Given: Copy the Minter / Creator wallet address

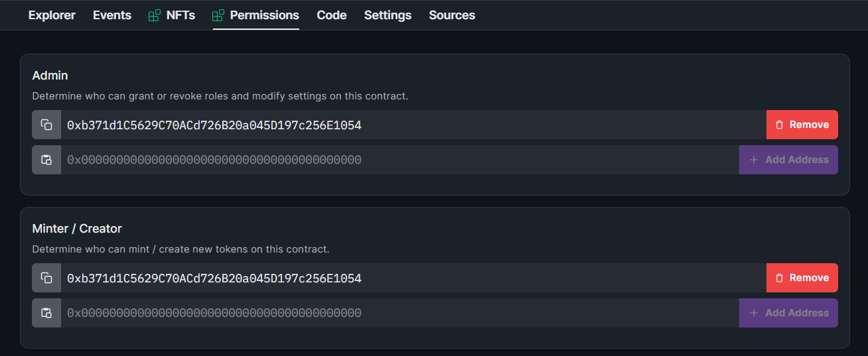Looking at the screenshot, I should pos(46,278).
